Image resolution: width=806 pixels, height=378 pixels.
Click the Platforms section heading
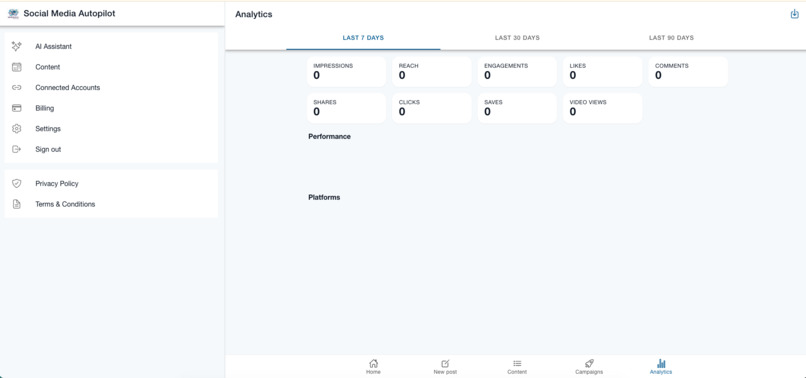tap(324, 197)
